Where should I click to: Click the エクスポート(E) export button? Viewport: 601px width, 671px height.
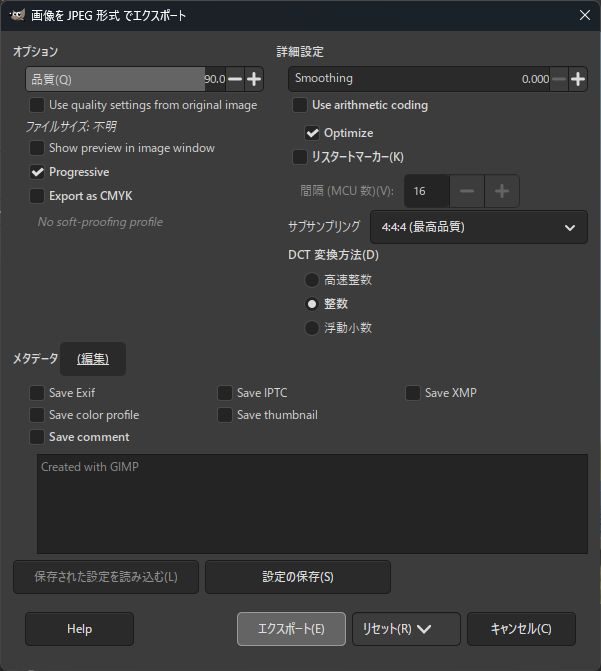pos(291,629)
